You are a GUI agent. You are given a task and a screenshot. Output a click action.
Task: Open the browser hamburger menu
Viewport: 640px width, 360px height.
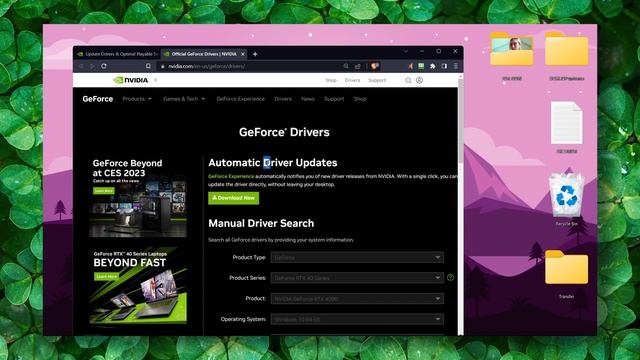point(456,66)
